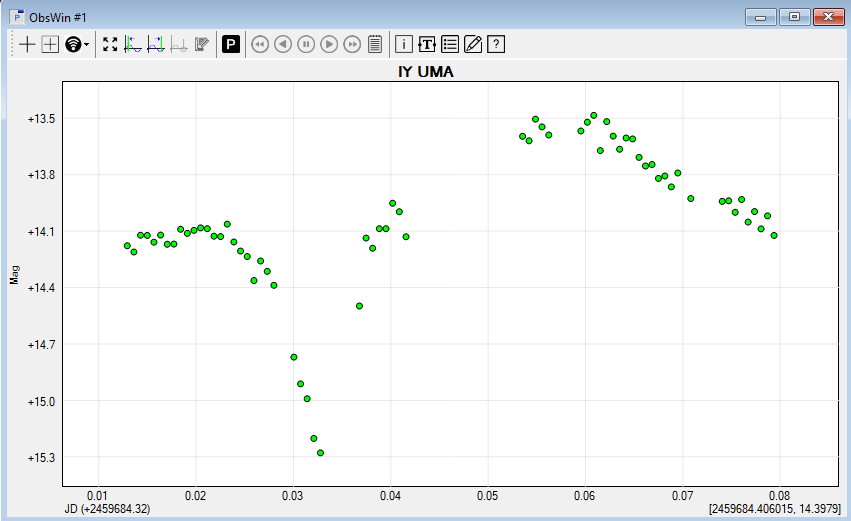This screenshot has height=521, width=851.
Task: Pause the playback
Action: click(x=306, y=44)
